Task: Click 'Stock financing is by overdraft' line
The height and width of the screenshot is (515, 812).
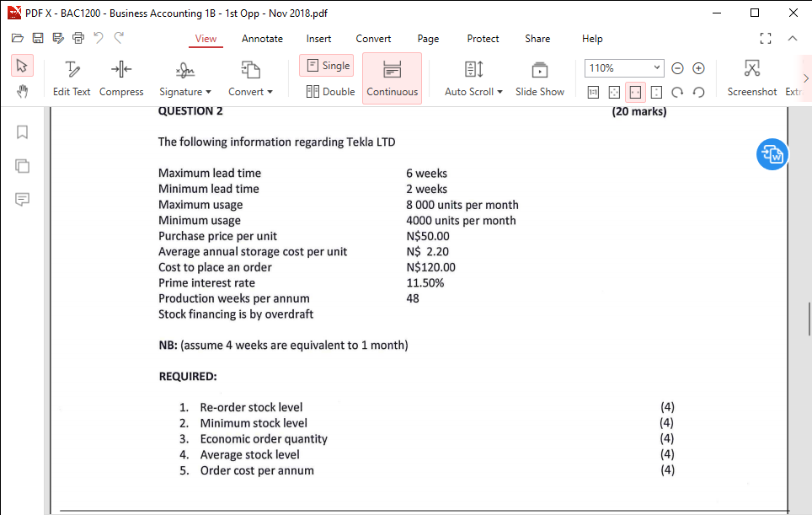Action: 236,314
